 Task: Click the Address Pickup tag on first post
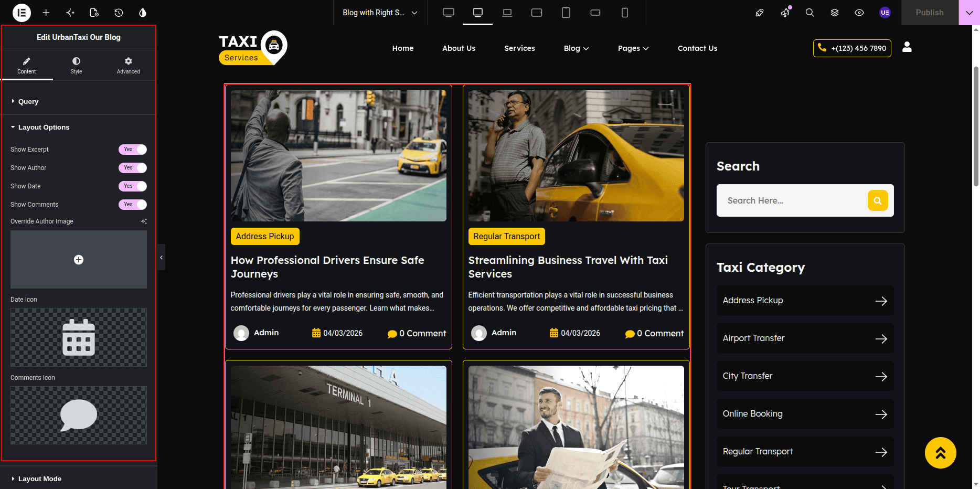265,237
